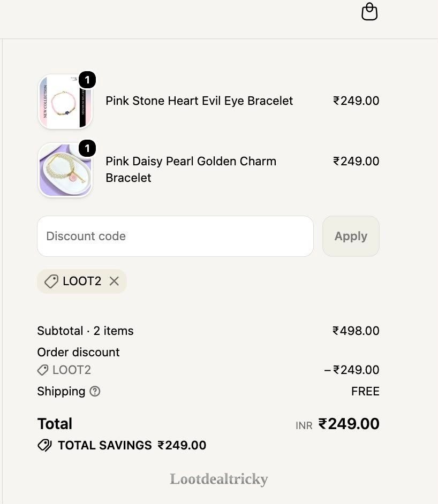
Task: Click the order discount amount −₹249.00
Action: [x=351, y=370]
